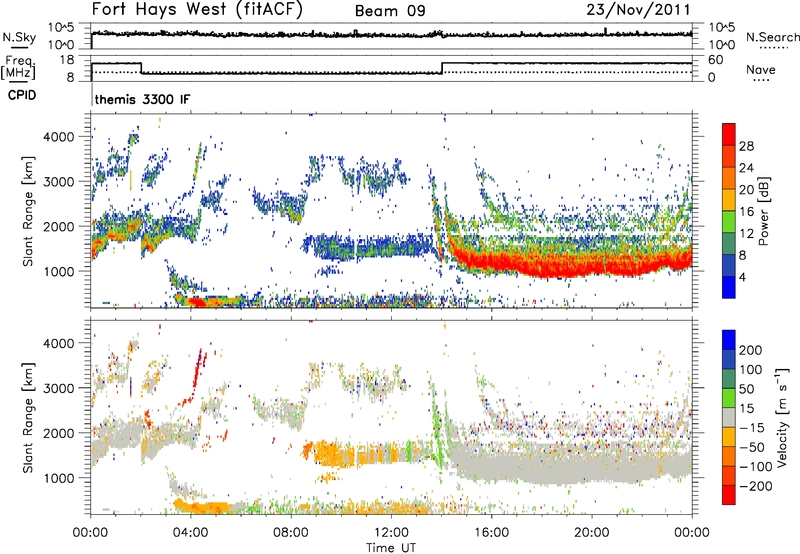Click the 'Freq. [MHz]' axis label
The width and height of the screenshot is (800, 554).
click(19, 68)
